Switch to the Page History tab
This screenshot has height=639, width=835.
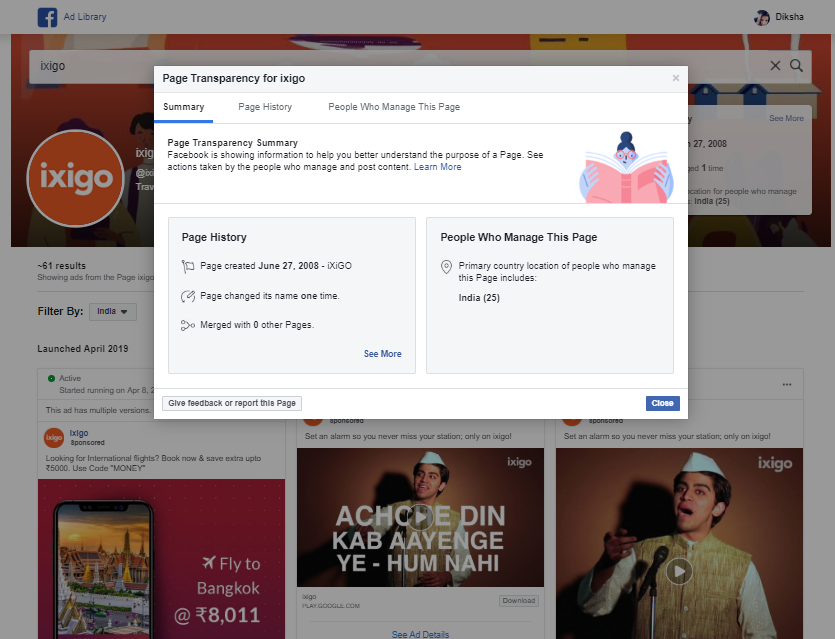[x=265, y=107]
